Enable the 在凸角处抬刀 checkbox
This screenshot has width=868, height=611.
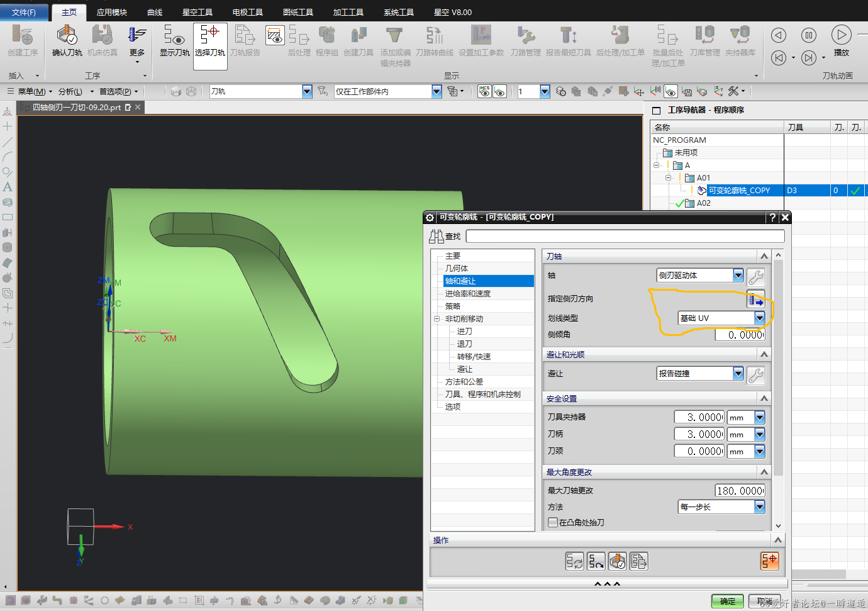tap(553, 522)
